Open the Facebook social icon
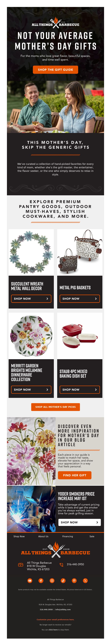 [x=41, y=581]
